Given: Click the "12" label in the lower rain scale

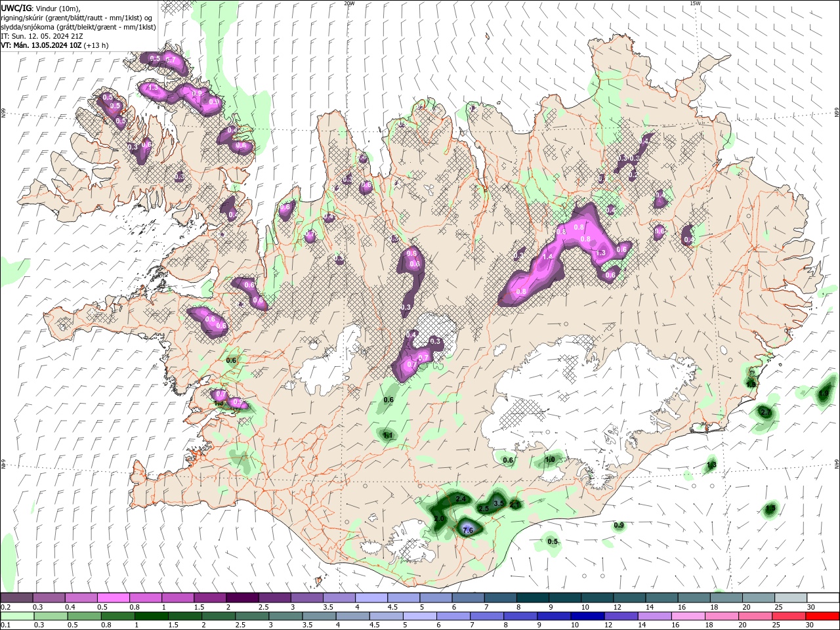Looking at the screenshot, I should click(608, 625).
